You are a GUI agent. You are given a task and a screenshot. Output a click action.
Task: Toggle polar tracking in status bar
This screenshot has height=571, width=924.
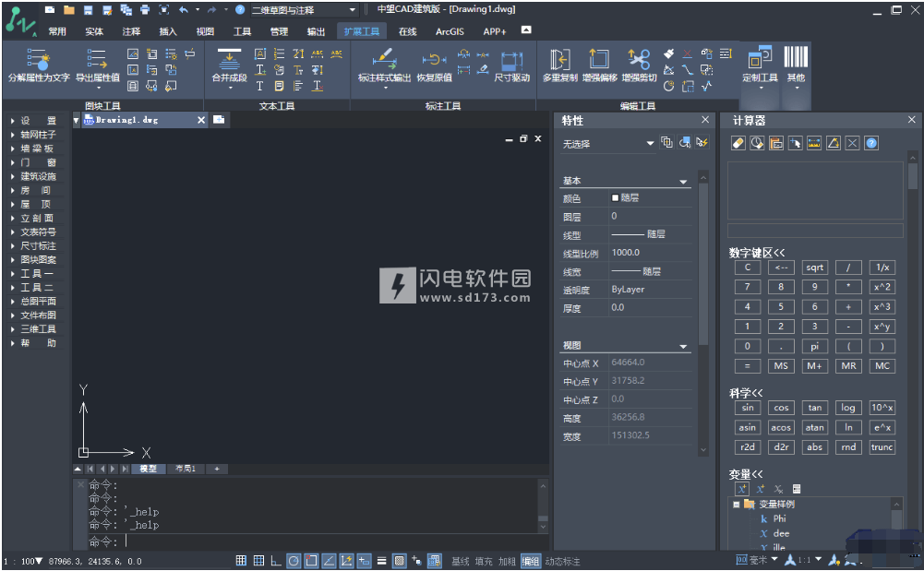294,561
